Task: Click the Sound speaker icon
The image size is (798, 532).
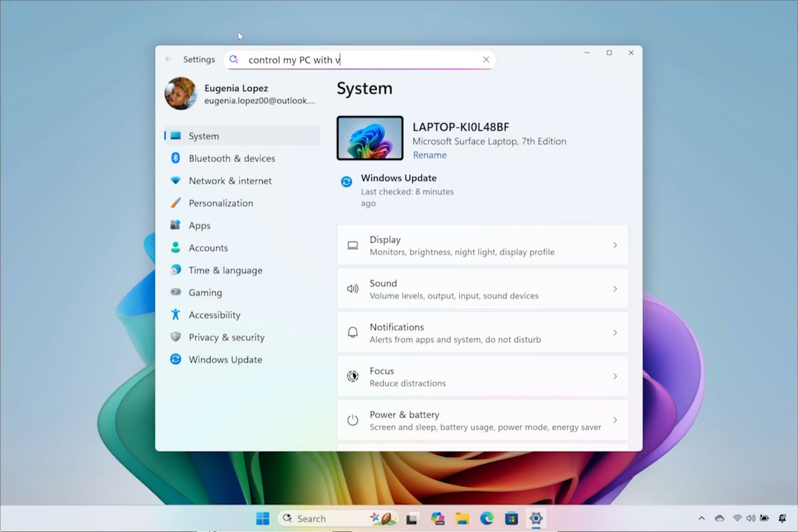Action: pos(353,289)
